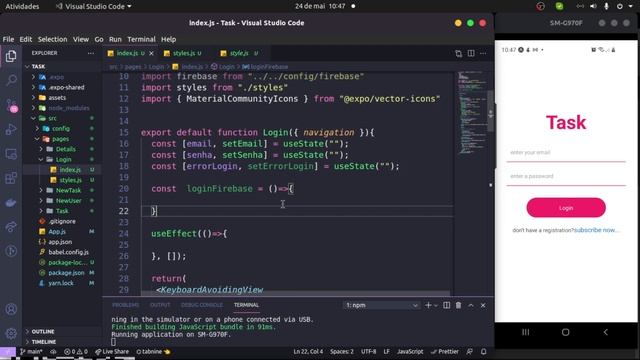Image resolution: width=640 pixels, height=360 pixels.
Task: Open Live Share view in activity bar
Action: (x=11, y=227)
